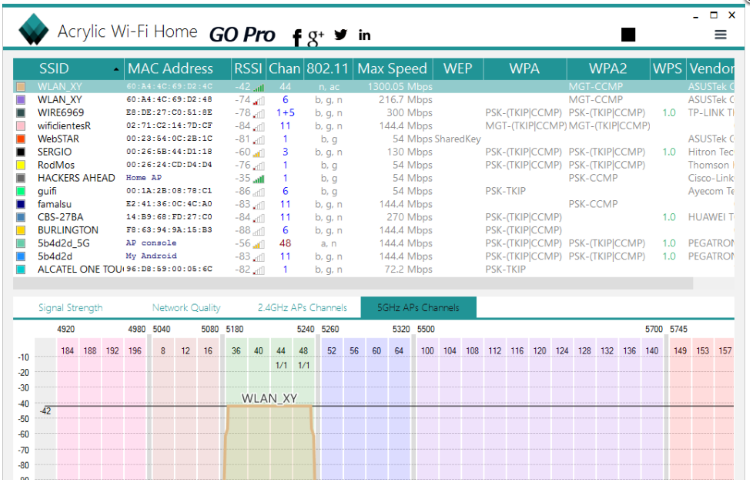The image size is (750, 480).
Task: Sort by Max Speed column header
Action: click(393, 69)
